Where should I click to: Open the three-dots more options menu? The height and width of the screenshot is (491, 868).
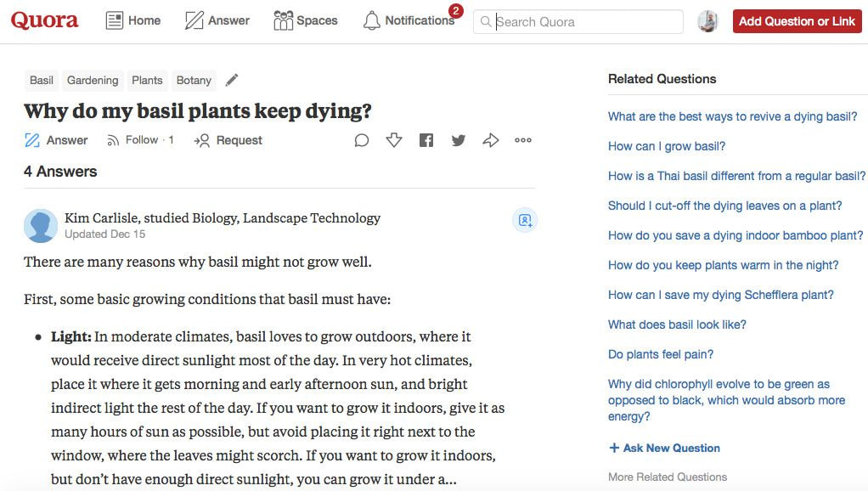tap(523, 140)
